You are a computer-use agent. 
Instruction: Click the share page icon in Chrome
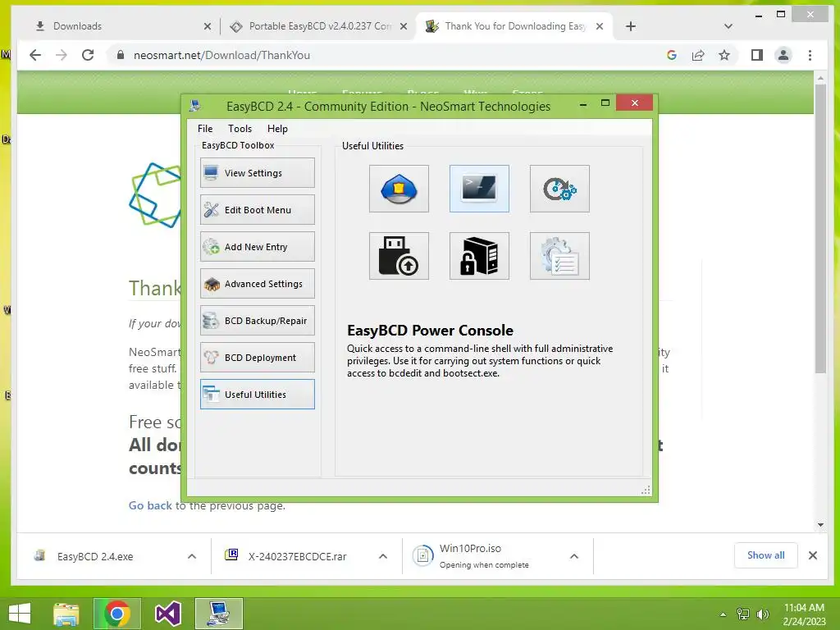point(698,55)
